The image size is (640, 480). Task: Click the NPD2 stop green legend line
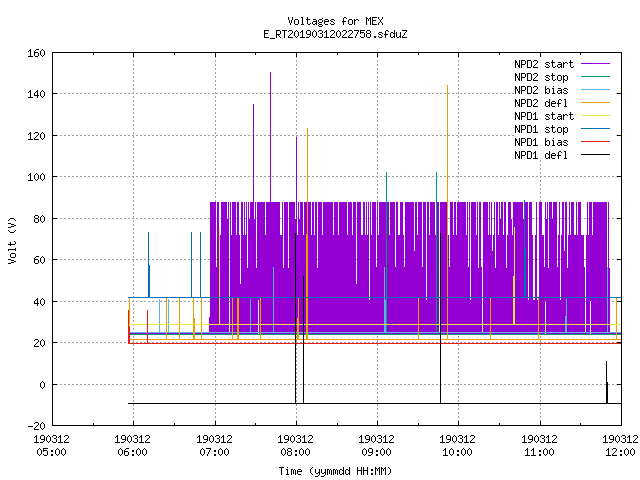point(595,77)
